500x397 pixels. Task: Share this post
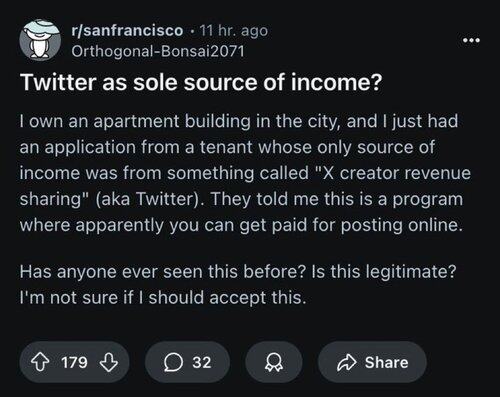click(372, 362)
